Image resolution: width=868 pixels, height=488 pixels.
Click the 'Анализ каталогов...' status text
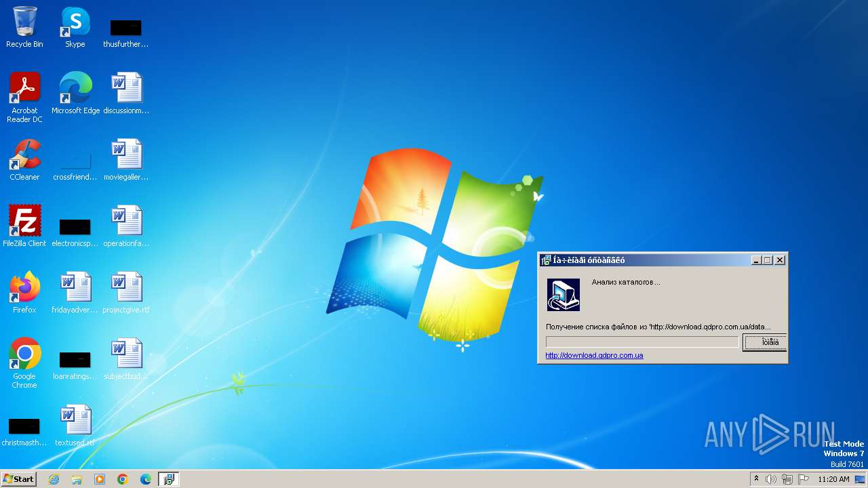click(626, 282)
